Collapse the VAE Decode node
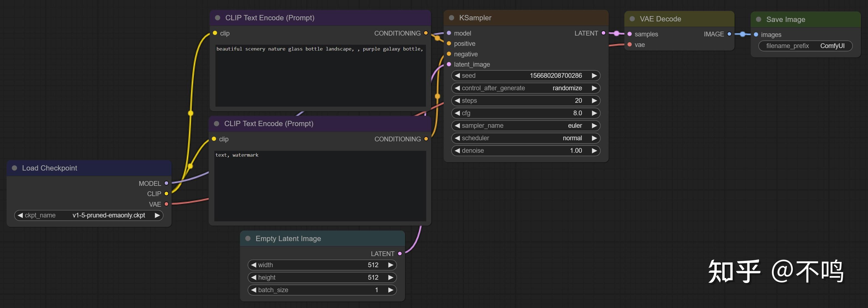Image resolution: width=868 pixels, height=308 pixels. point(632,19)
